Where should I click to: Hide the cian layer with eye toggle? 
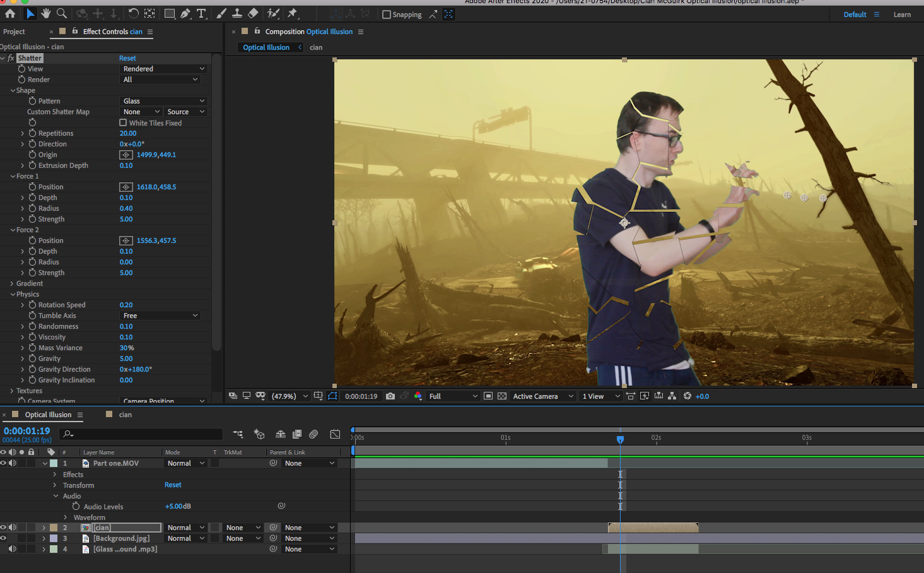(3, 528)
